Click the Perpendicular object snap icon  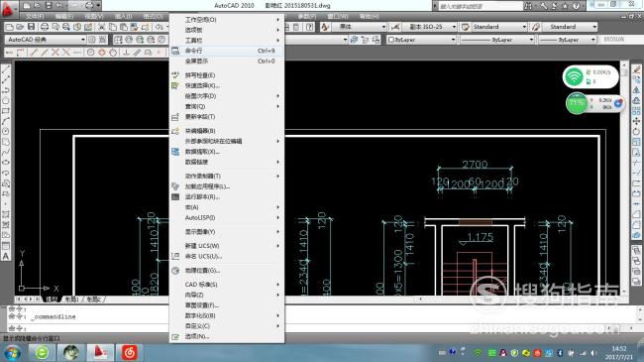[126, 53]
